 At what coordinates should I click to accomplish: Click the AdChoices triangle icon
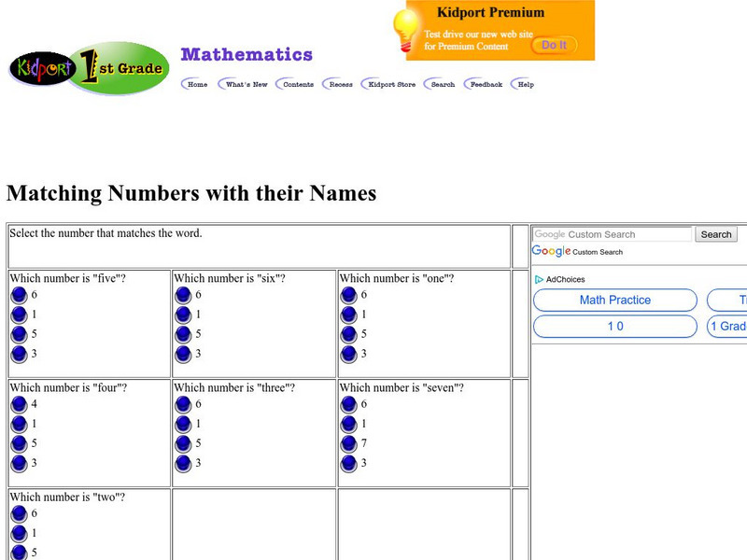(540, 279)
